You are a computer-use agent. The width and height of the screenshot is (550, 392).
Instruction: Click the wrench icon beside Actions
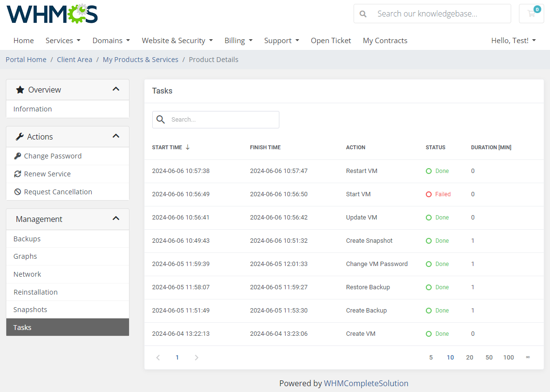(x=20, y=136)
